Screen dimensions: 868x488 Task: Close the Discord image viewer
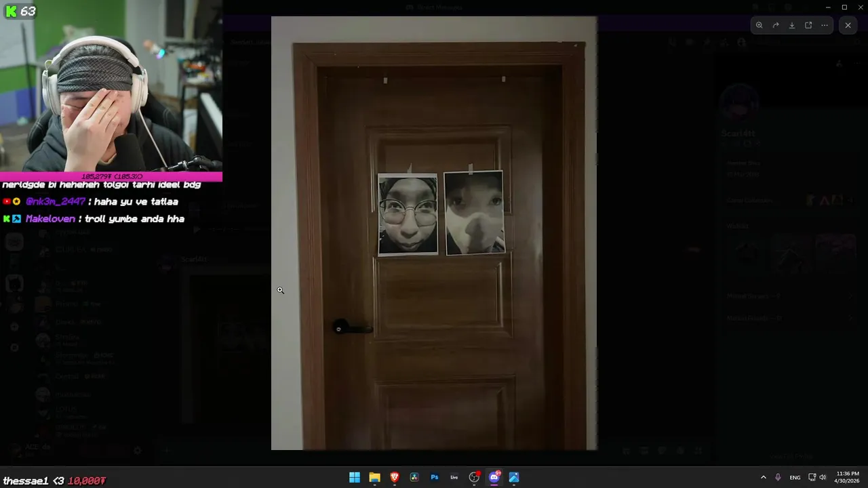(x=848, y=25)
